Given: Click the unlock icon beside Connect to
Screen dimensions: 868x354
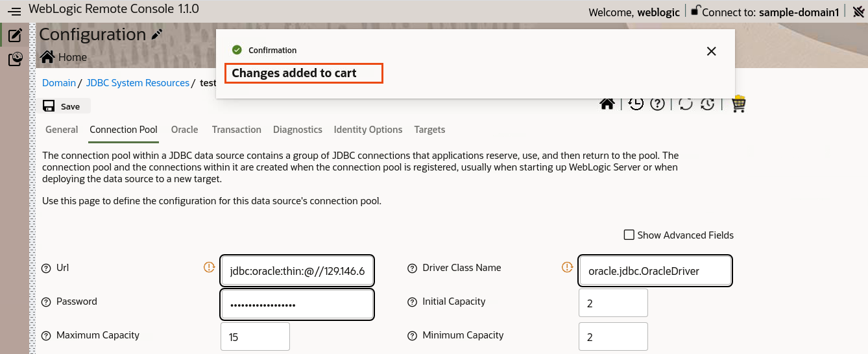Looking at the screenshot, I should [695, 10].
